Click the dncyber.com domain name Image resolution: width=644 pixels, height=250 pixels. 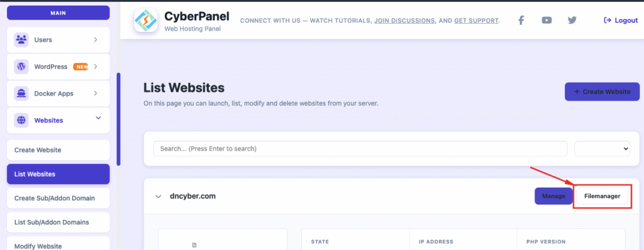(x=192, y=196)
